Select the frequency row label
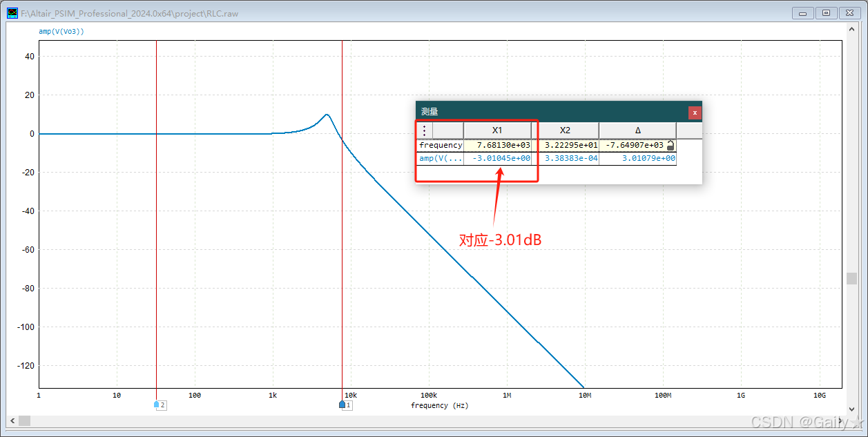This screenshot has width=868, height=437. (440, 146)
